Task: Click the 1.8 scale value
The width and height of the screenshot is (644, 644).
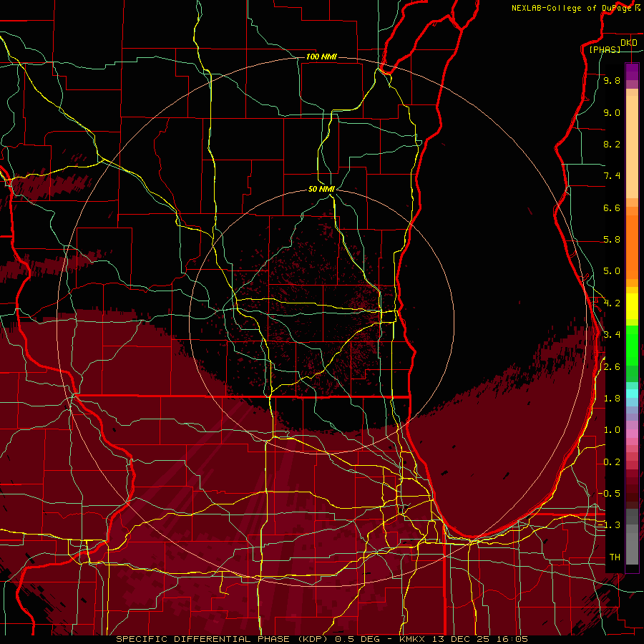Action: coord(612,399)
